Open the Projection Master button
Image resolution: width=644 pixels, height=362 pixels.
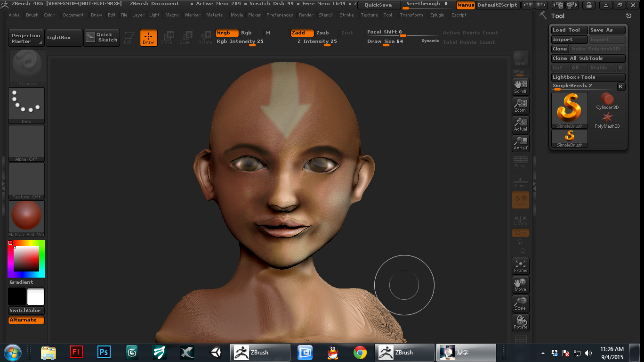26,38
